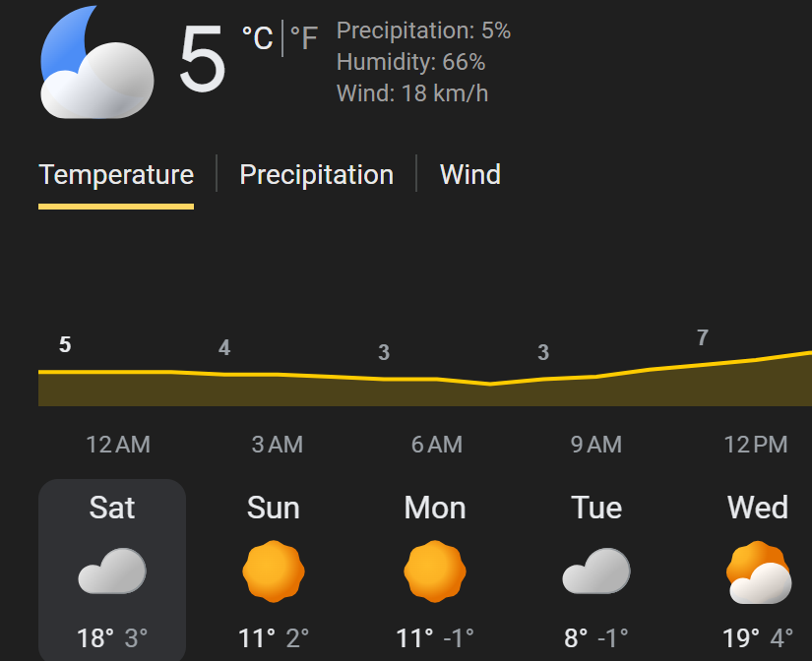
Task: Pick the Tue forecast day
Action: pos(596,508)
